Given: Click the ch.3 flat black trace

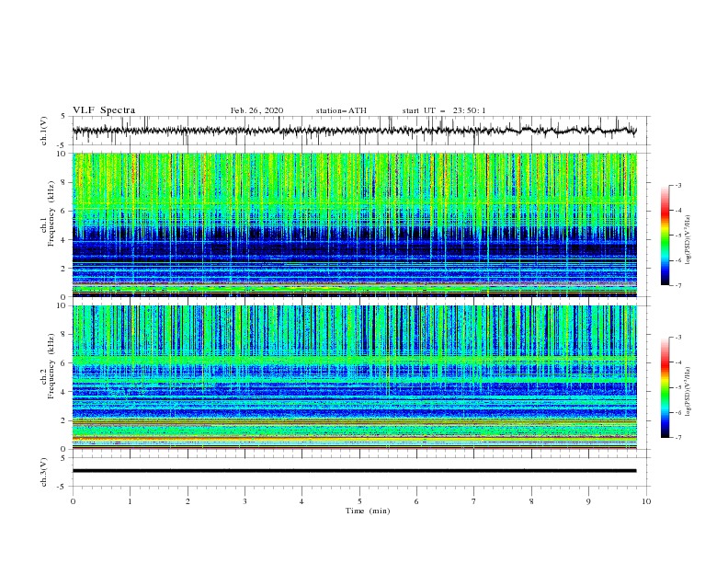Looking at the screenshot, I should click(x=354, y=471).
